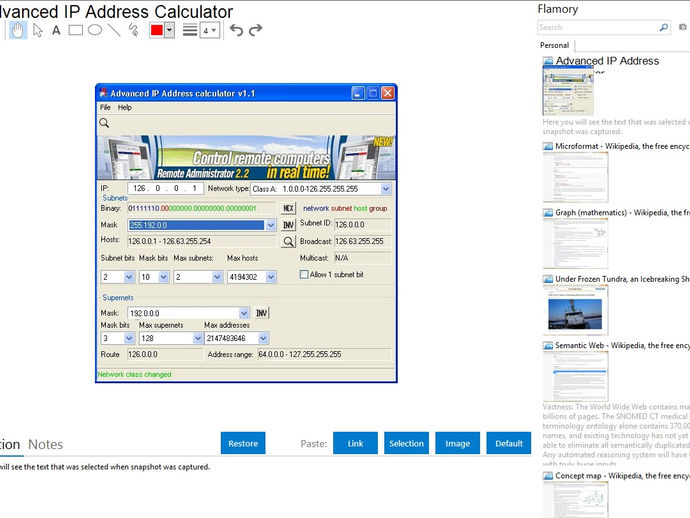
Task: Open the Microformat Wikipedia snapshot thumbnail
Action: (x=576, y=177)
